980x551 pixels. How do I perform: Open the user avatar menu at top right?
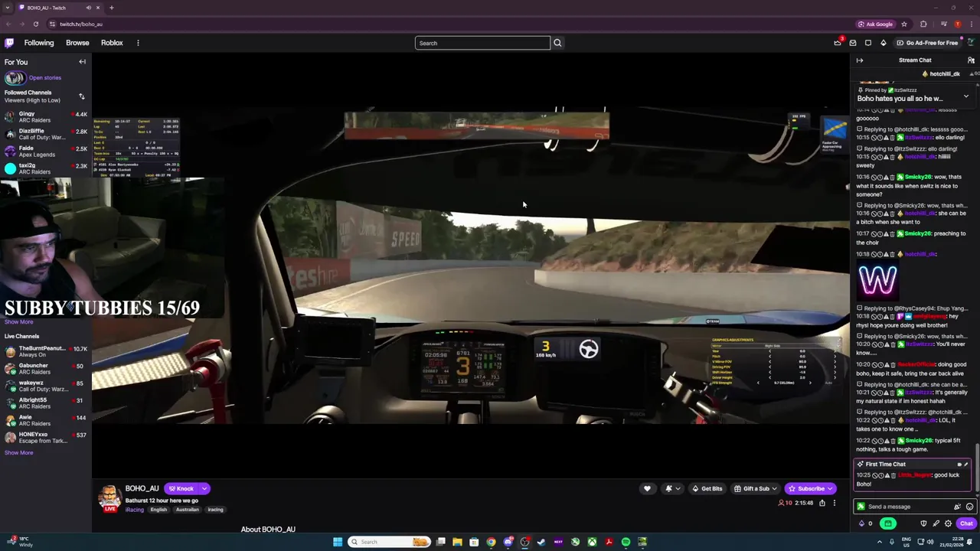971,43
